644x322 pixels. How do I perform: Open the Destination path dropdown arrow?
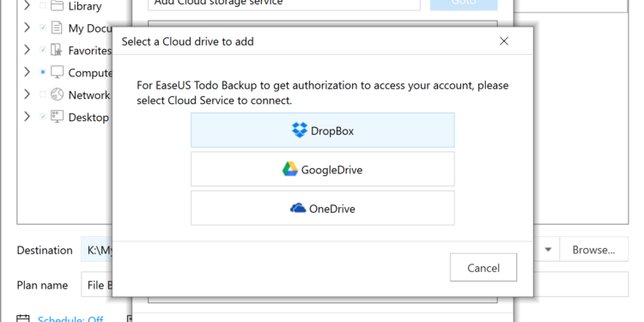[548, 250]
